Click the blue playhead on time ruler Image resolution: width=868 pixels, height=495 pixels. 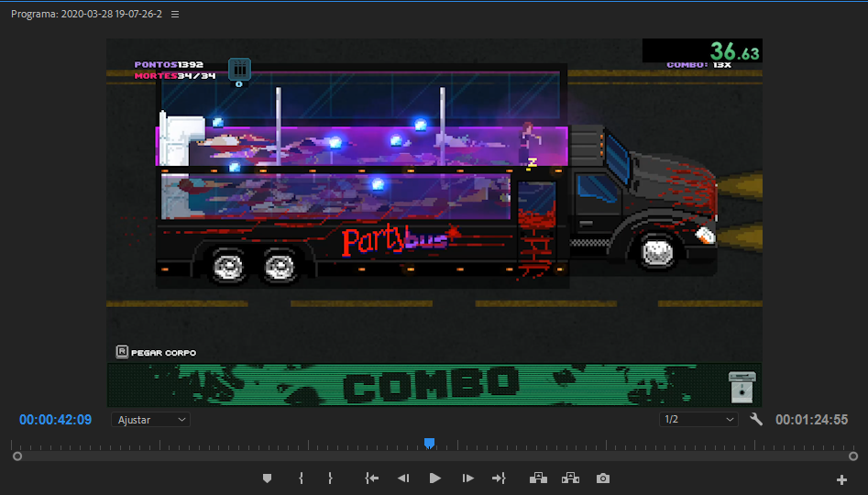pyautogui.click(x=429, y=443)
